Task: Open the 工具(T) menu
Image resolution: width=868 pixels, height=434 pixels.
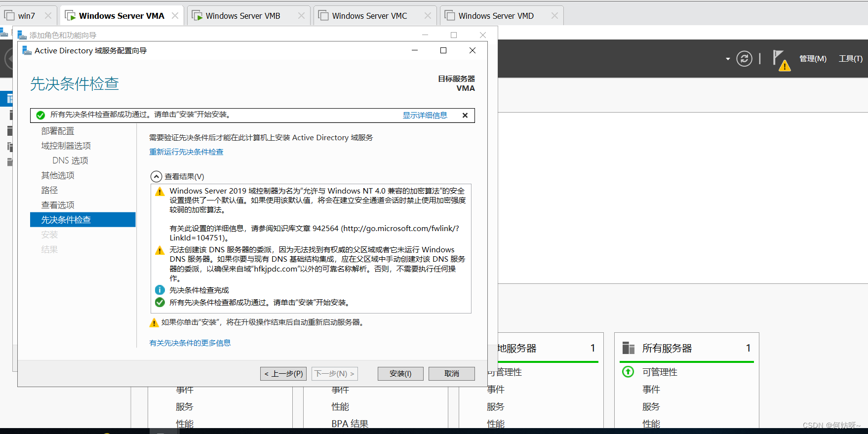Action: click(x=850, y=59)
